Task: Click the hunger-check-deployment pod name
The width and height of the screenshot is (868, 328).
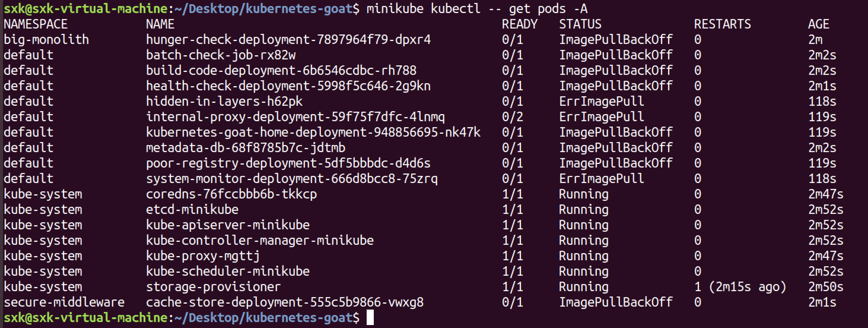Action: [x=288, y=40]
